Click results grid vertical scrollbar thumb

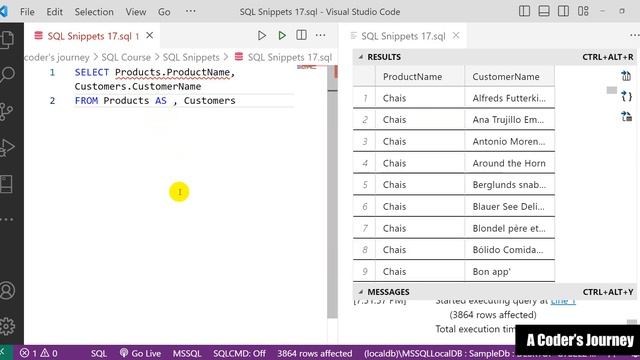611,90
